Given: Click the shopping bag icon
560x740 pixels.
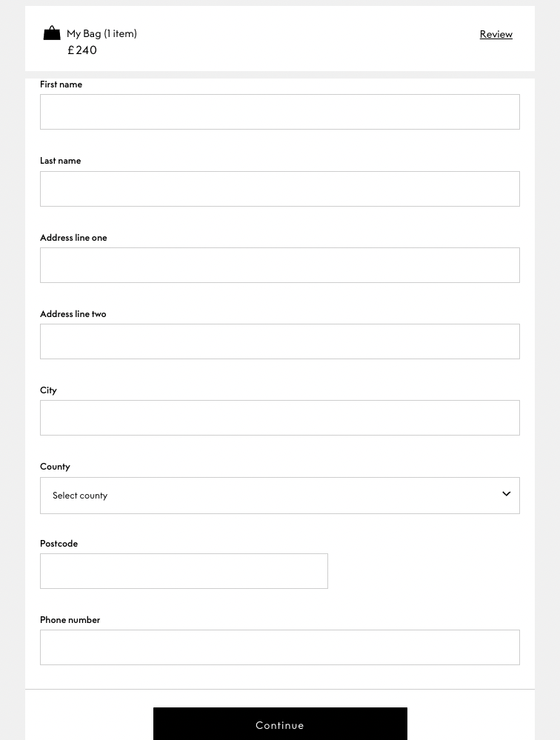Looking at the screenshot, I should pyautogui.click(x=52, y=33).
